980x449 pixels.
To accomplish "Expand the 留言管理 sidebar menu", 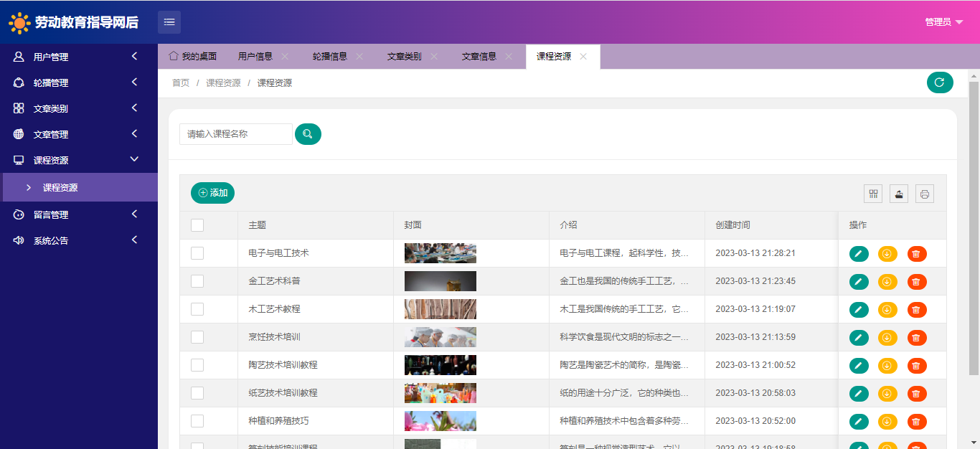I will pyautogui.click(x=79, y=214).
